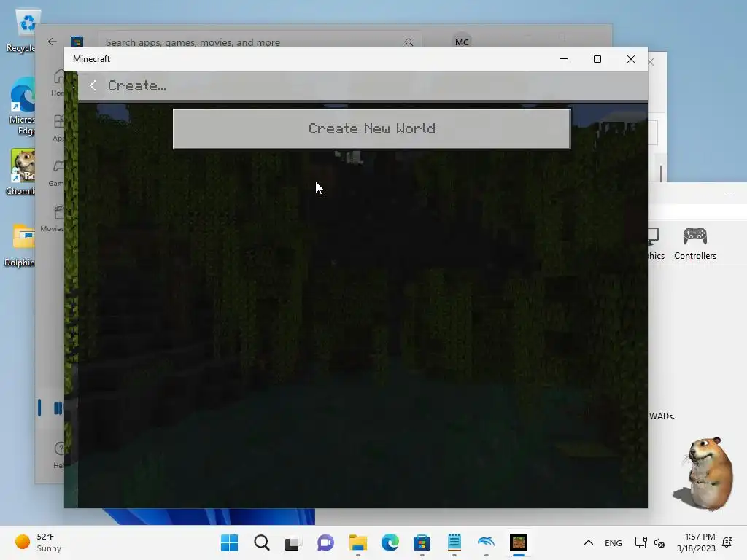Go back using Minecraft's back arrow
The width and height of the screenshot is (747, 560).
pyautogui.click(x=93, y=86)
